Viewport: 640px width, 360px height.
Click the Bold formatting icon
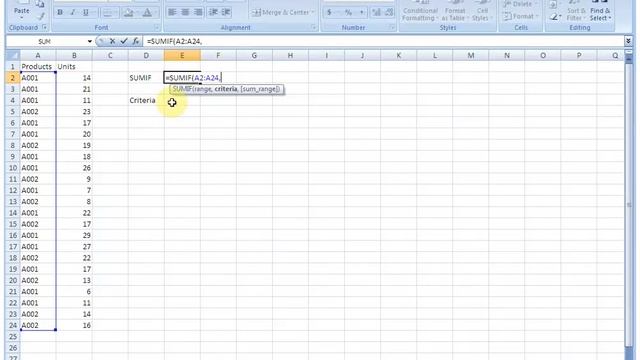[x=60, y=12]
